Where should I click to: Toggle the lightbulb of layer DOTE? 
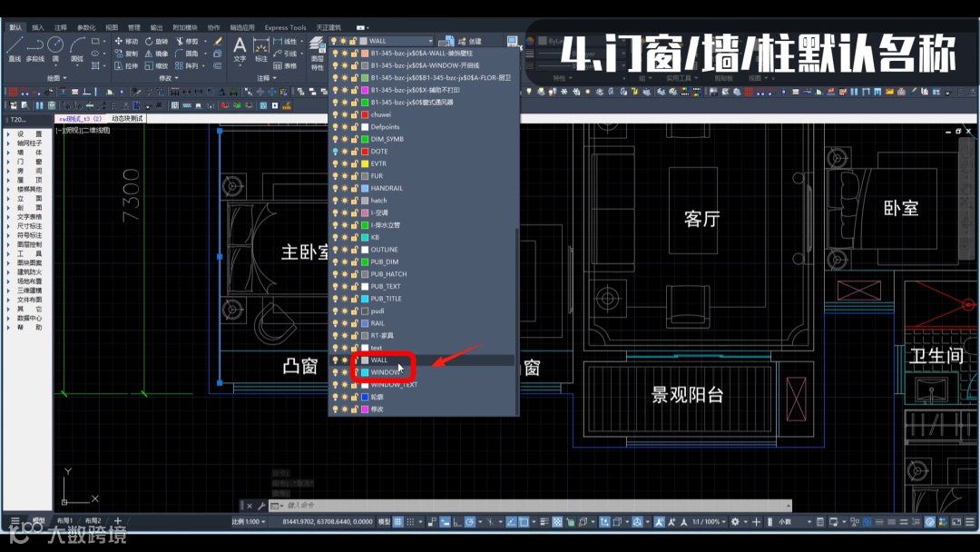335,152
